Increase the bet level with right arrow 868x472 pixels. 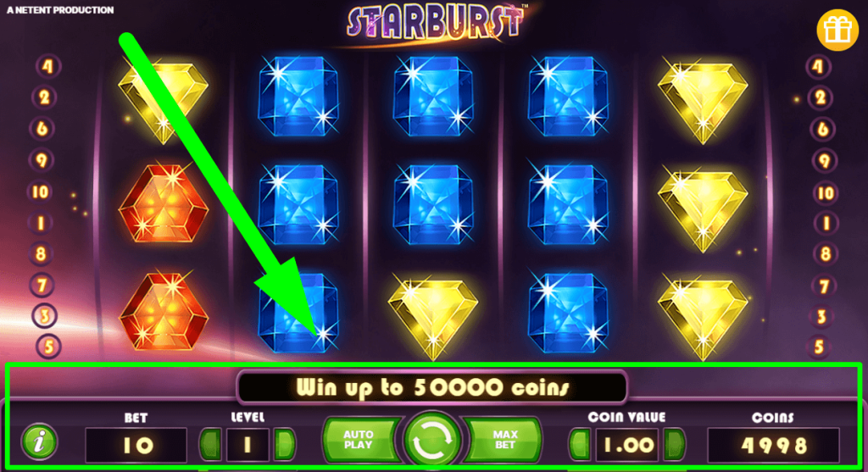coord(285,444)
